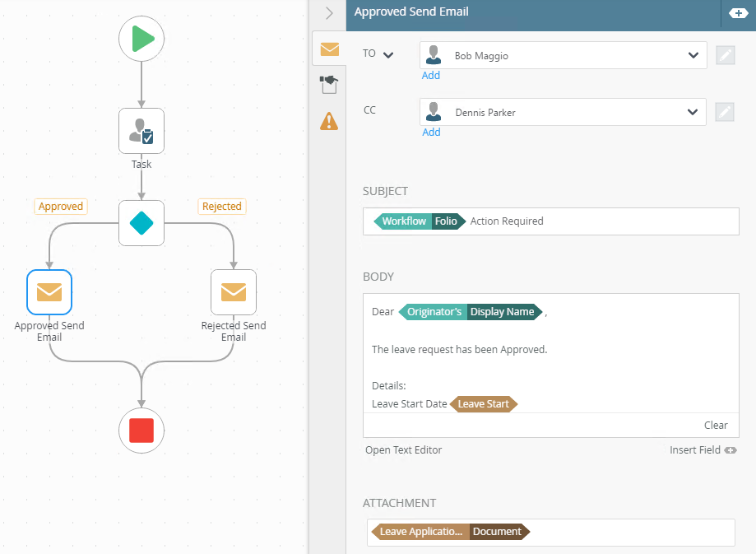Select the Rejected Send Email step
Screen dimensions: 756x554
pyautogui.click(x=234, y=292)
